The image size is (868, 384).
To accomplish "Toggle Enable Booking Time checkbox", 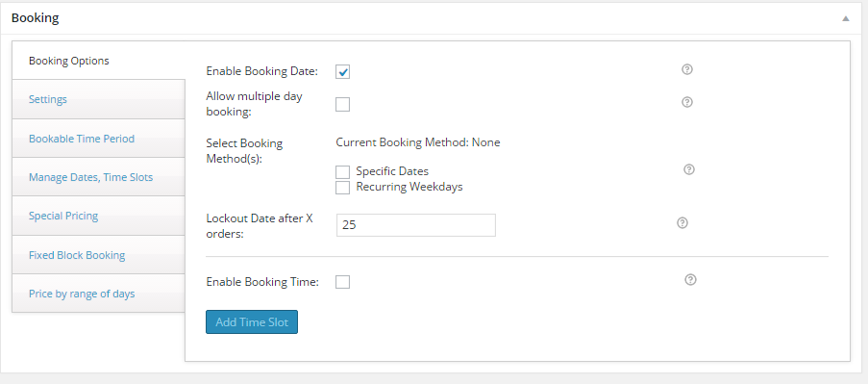I will pos(342,282).
